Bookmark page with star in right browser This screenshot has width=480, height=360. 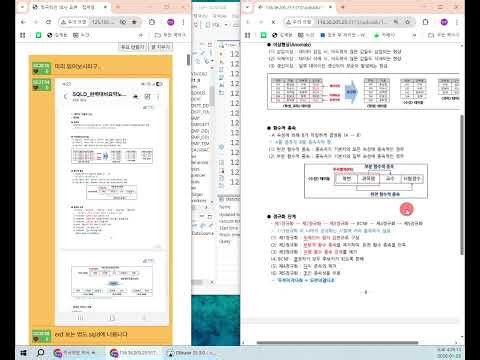[x=407, y=22]
